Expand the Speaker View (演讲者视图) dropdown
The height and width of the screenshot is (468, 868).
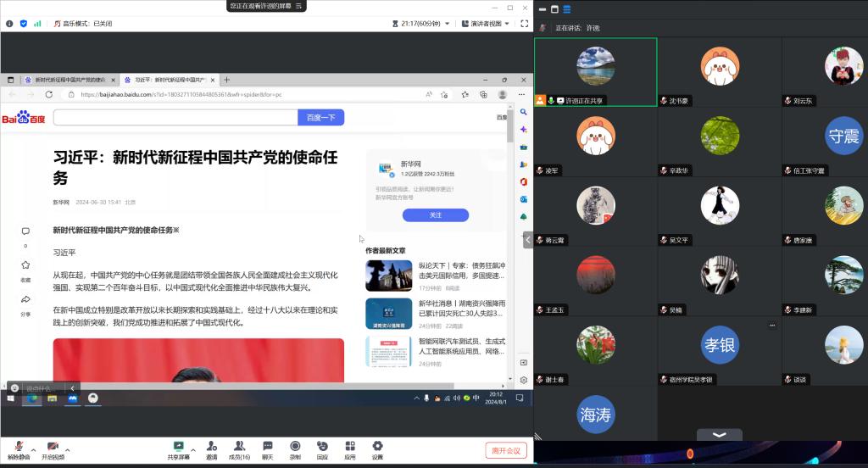pyautogui.click(x=509, y=24)
